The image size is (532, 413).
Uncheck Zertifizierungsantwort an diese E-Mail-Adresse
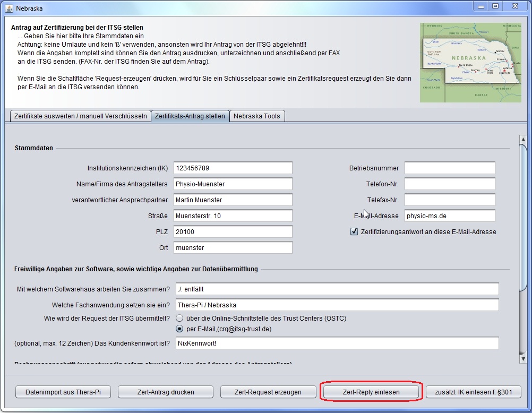point(354,232)
